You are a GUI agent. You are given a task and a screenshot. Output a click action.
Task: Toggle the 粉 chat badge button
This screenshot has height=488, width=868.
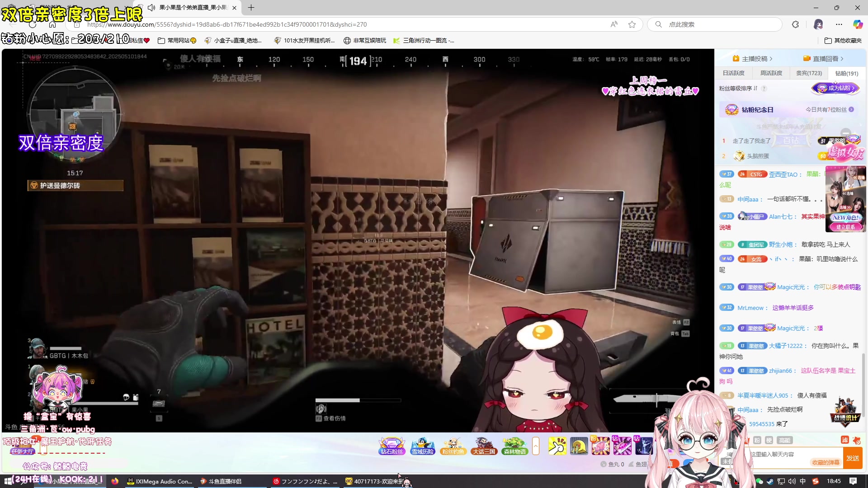pos(757,440)
